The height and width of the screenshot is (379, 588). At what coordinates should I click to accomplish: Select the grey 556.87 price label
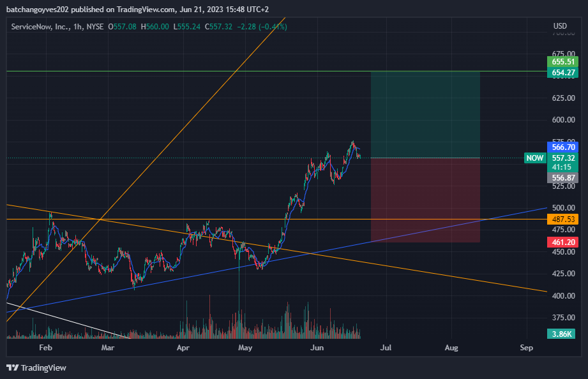[563, 177]
